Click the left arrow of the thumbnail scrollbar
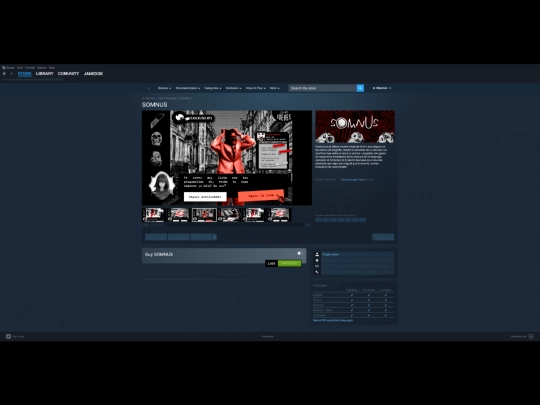 (146, 225)
